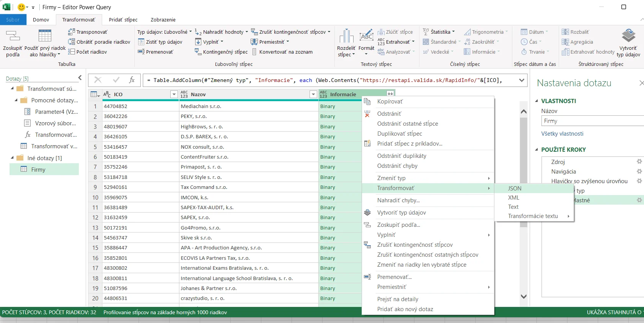
Task: Open ICO column filter dropdown
Action: [x=174, y=94]
